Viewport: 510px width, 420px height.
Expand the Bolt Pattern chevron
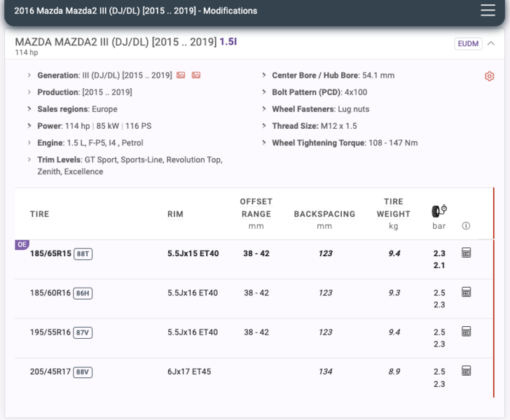[264, 92]
